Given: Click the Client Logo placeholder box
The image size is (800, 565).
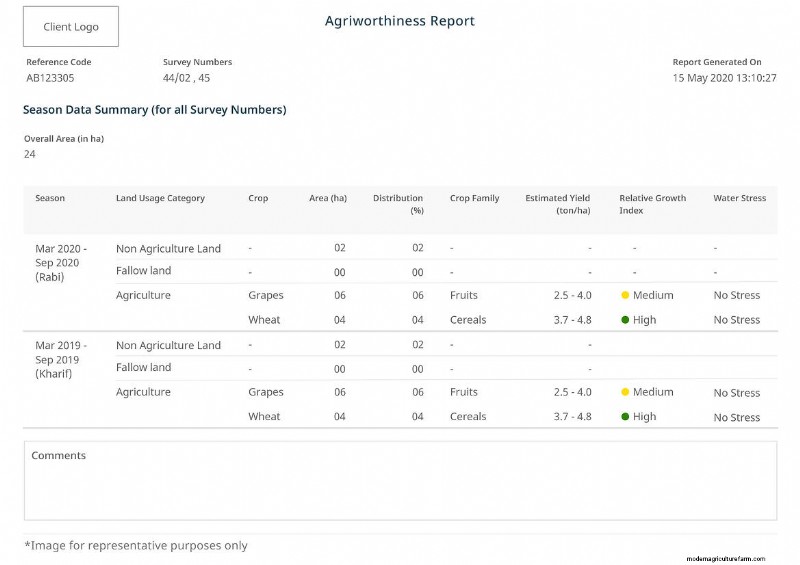Looking at the screenshot, I should [71, 27].
